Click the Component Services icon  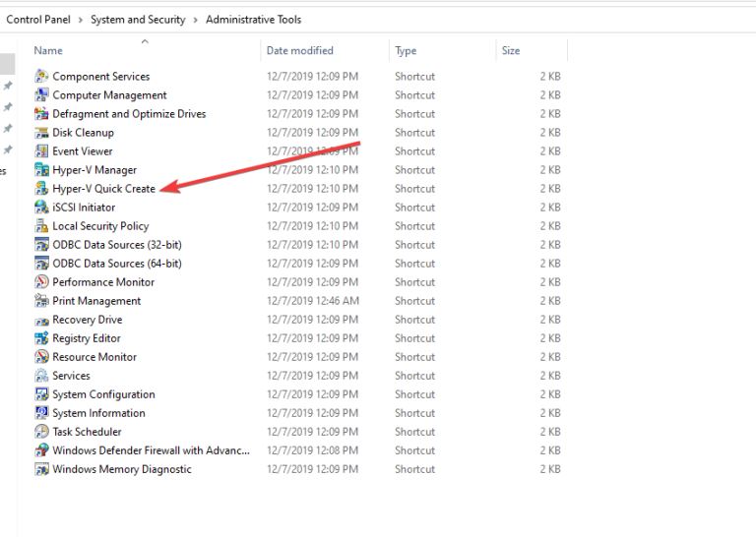pyautogui.click(x=42, y=76)
